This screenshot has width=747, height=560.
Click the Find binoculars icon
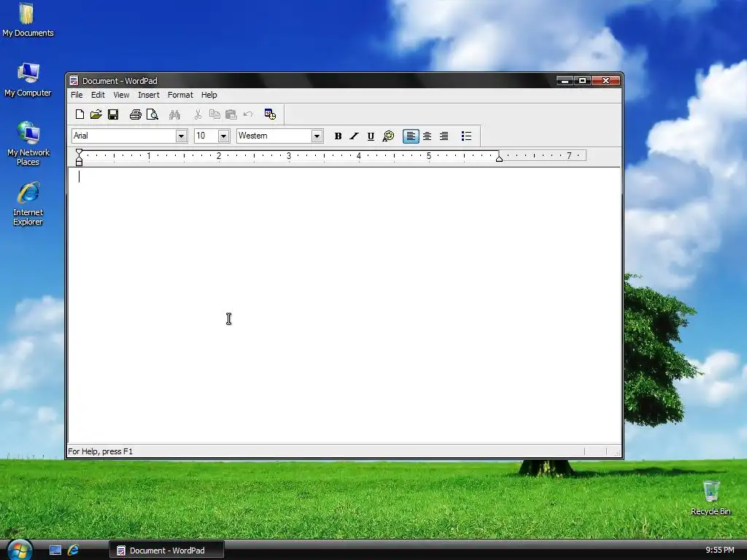click(x=174, y=114)
